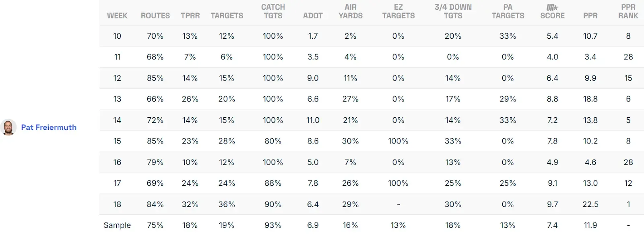Sort table by WEEK column header
The width and height of the screenshot is (644, 235).
coord(117,16)
